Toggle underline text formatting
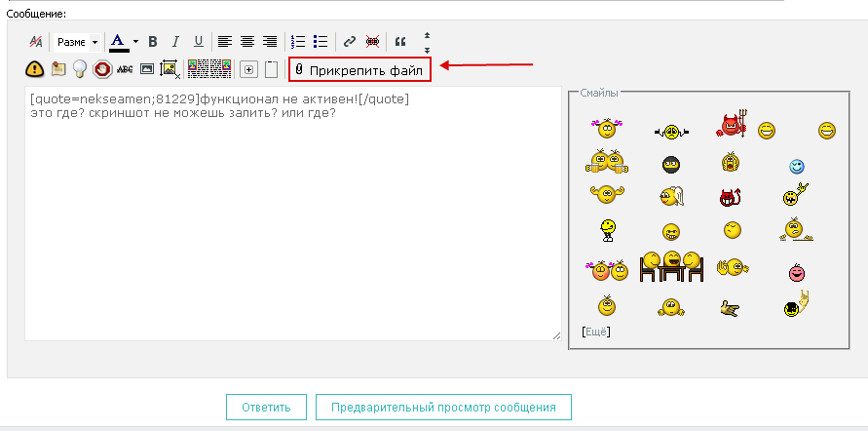This screenshot has height=431, width=868. 199,42
